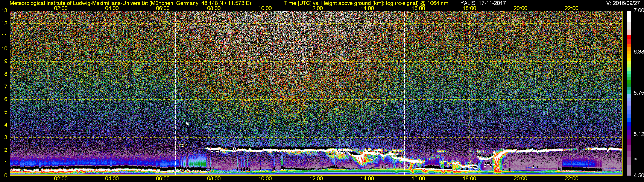Click '12:00' on the top time axis
This screenshot has height=182, width=644.
316,8
